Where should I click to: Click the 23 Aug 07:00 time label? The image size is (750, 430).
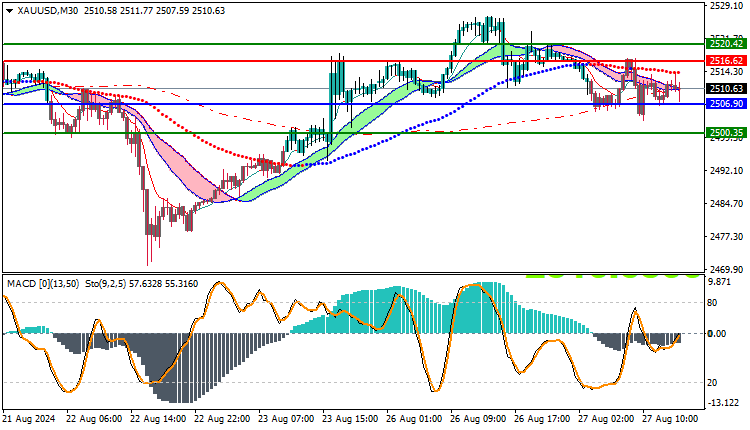pos(286,419)
